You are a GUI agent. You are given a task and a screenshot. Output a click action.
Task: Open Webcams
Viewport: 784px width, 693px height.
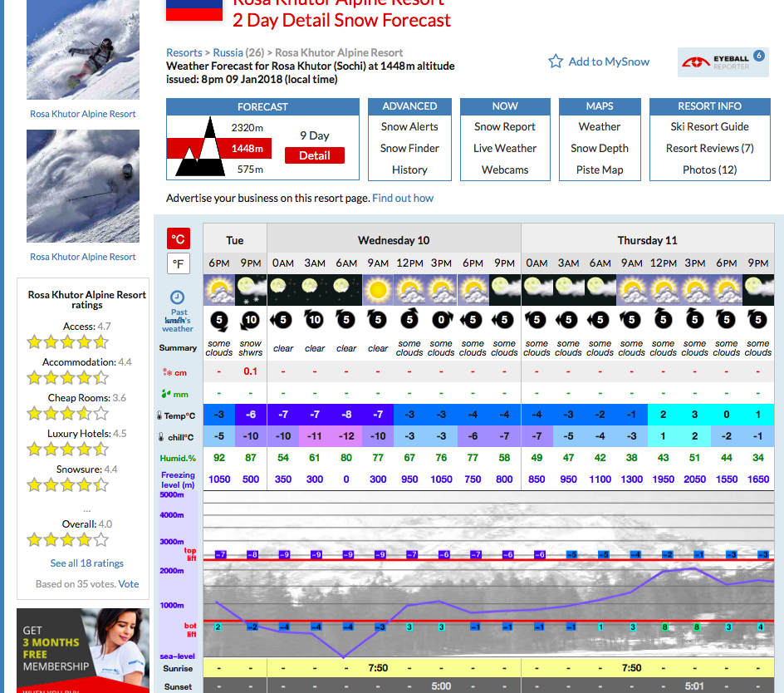click(505, 170)
